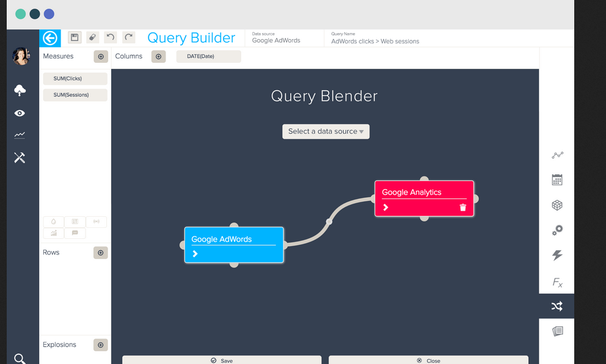Open the calendar panel on the right
Image resolution: width=606 pixels, height=364 pixels.
coord(557,180)
